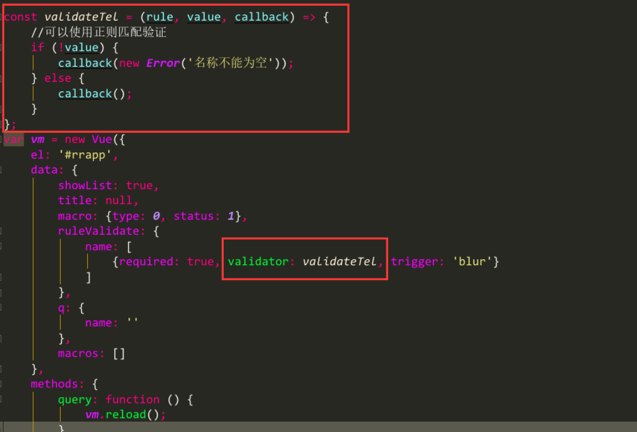637x432 pixels.
Task: Click the green 'query' method name
Action: pyautogui.click(x=75, y=399)
